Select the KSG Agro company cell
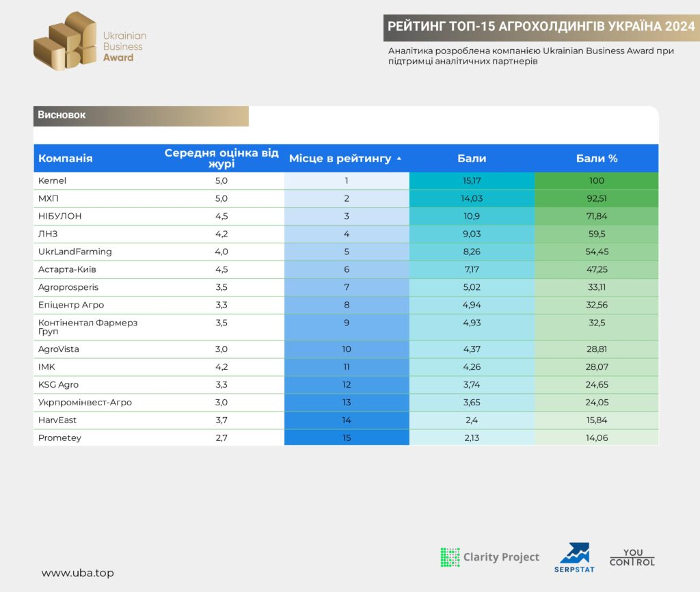Viewport: 700px width, 592px height. pyautogui.click(x=96, y=385)
